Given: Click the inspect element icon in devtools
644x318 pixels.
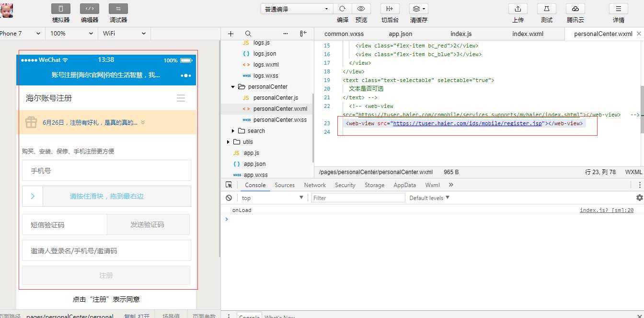Looking at the screenshot, I should (229, 185).
